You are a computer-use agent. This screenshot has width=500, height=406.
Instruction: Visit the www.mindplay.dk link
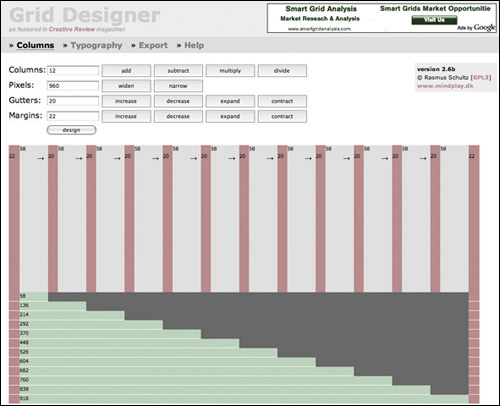pyautogui.click(x=445, y=86)
